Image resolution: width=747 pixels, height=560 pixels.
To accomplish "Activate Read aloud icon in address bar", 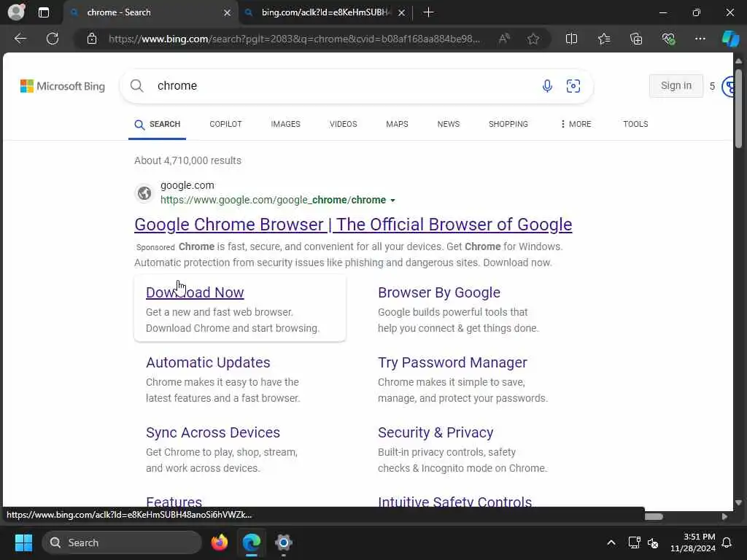I will [504, 39].
